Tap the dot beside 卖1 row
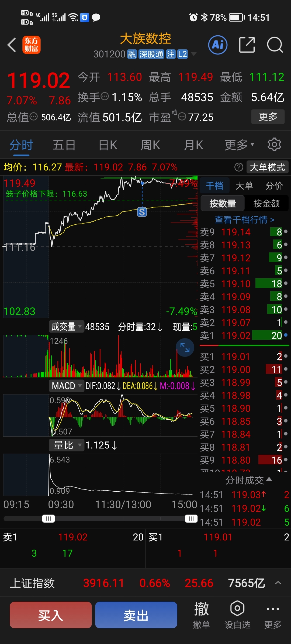Screen dimensions: 291x644 286,335
